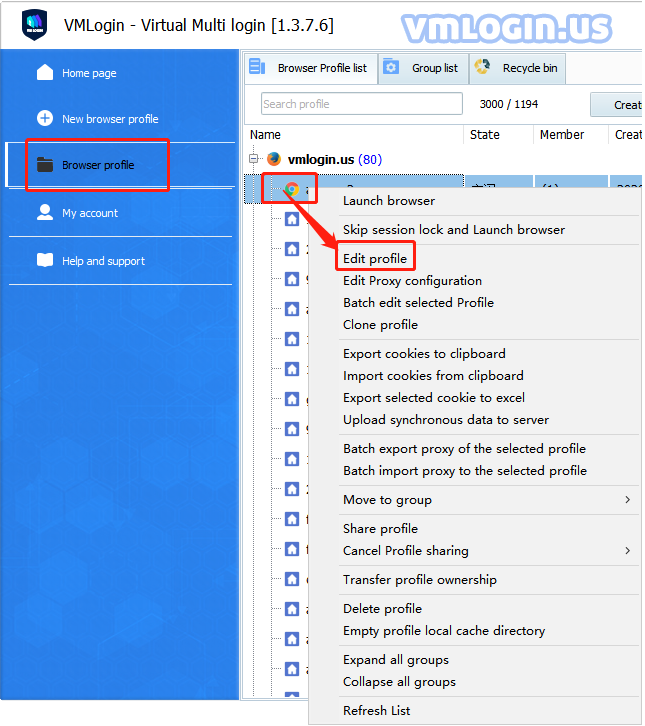Click the New browser profile plus icon
Image resolution: width=645 pixels, height=726 pixels.
click(45, 118)
